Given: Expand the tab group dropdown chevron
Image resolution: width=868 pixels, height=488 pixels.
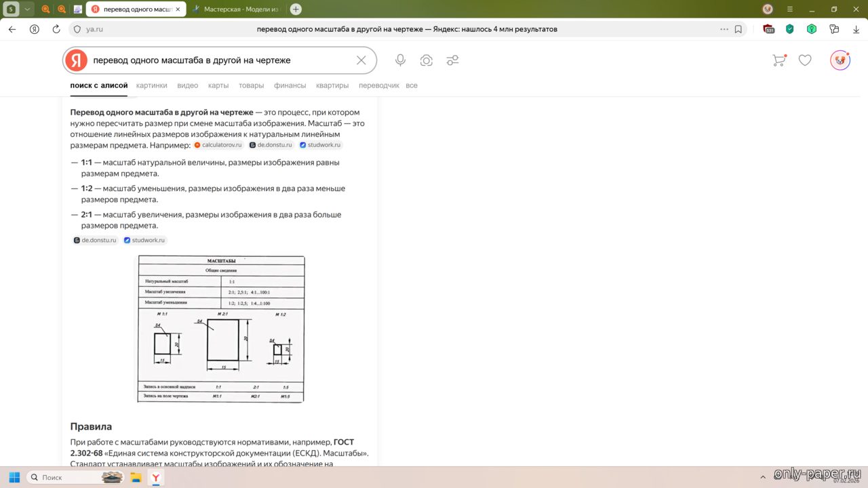Looking at the screenshot, I should tap(27, 9).
